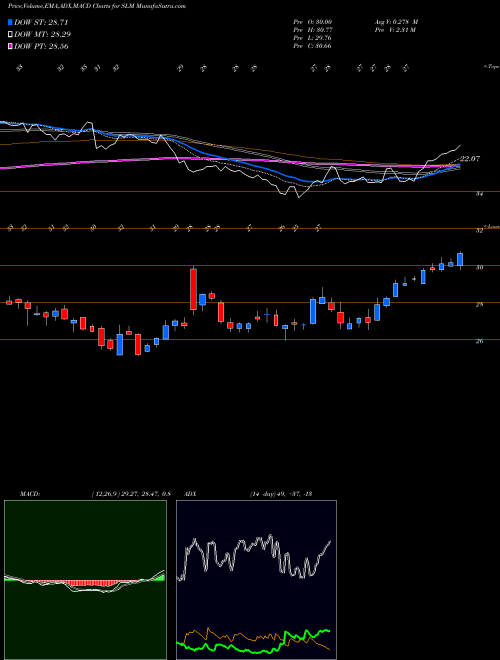Click the blue DOW ST legend swatch

pyautogui.click(x=11, y=22)
